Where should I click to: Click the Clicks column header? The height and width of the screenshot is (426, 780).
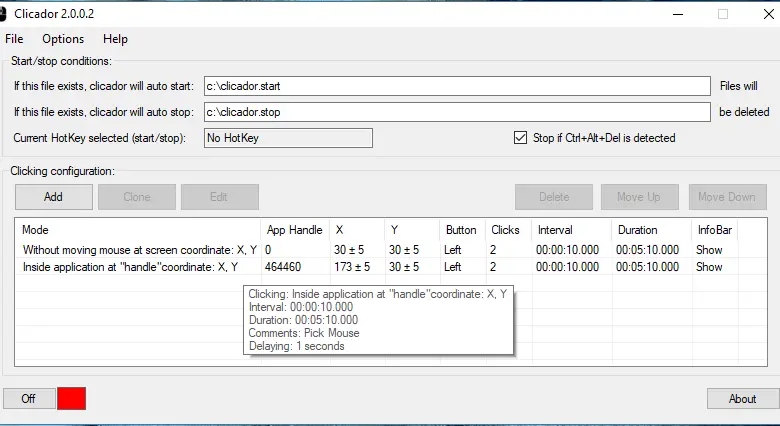click(508, 230)
